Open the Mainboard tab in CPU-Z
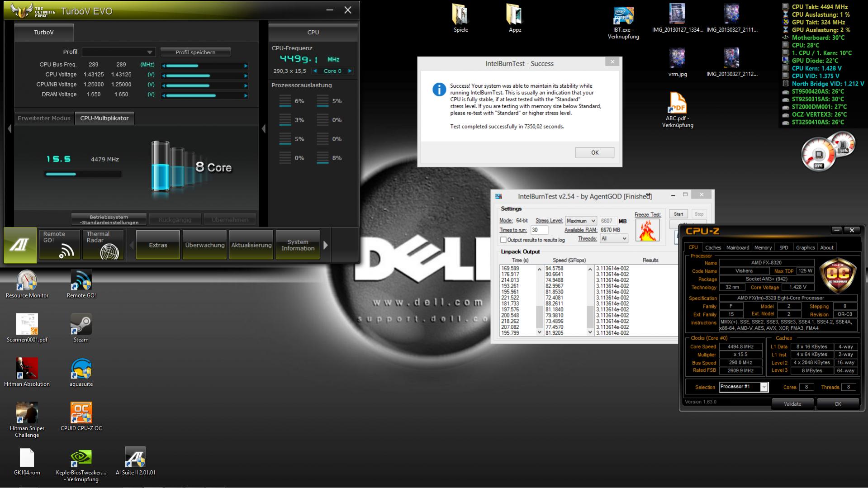This screenshot has width=868, height=488. [x=737, y=247]
